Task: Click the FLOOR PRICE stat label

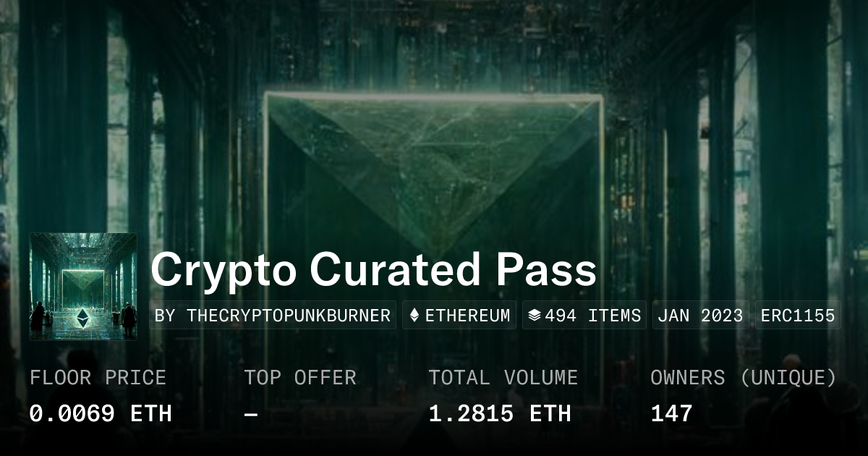Action: pyautogui.click(x=98, y=377)
